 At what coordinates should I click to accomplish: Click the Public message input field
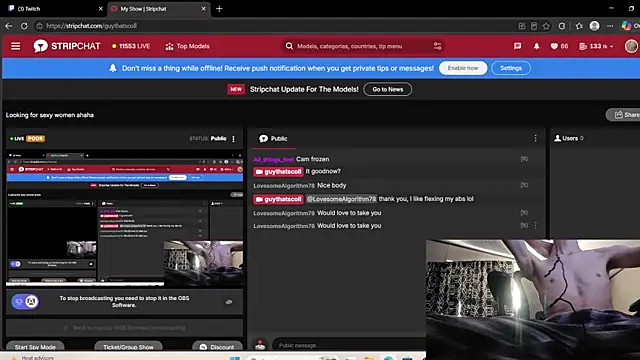[349, 345]
